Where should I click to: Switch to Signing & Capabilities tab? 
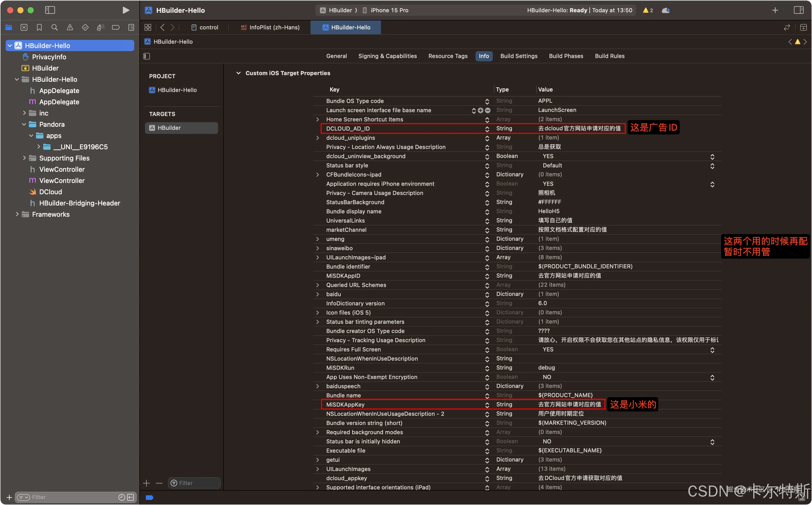(x=387, y=56)
